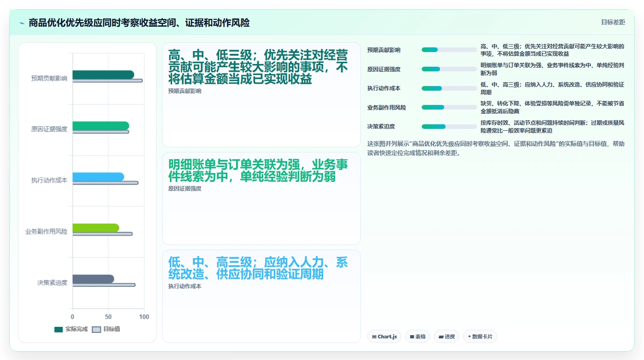644x360 pixels.
Task: Click the 决策紧迫度 label in the progress list
Action: [381, 127]
